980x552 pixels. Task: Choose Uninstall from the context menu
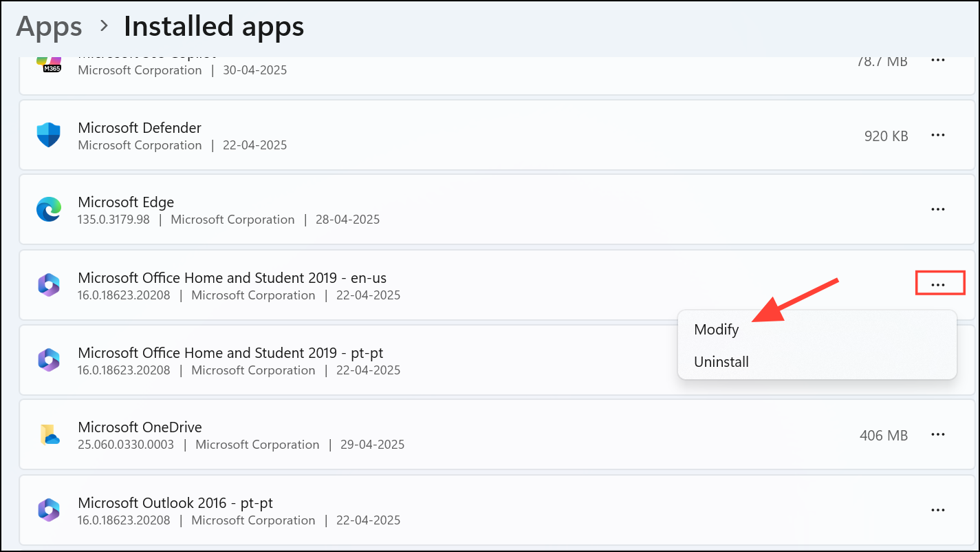817,362
